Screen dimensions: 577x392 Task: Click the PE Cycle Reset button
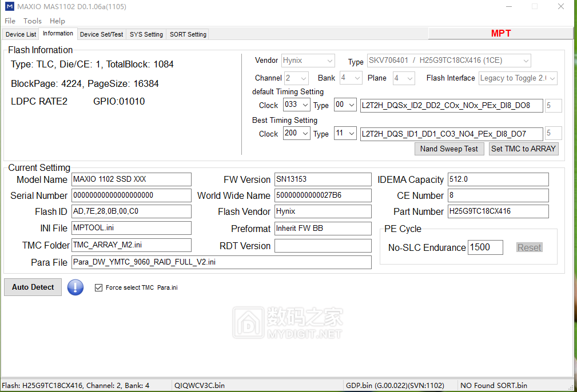pos(529,247)
